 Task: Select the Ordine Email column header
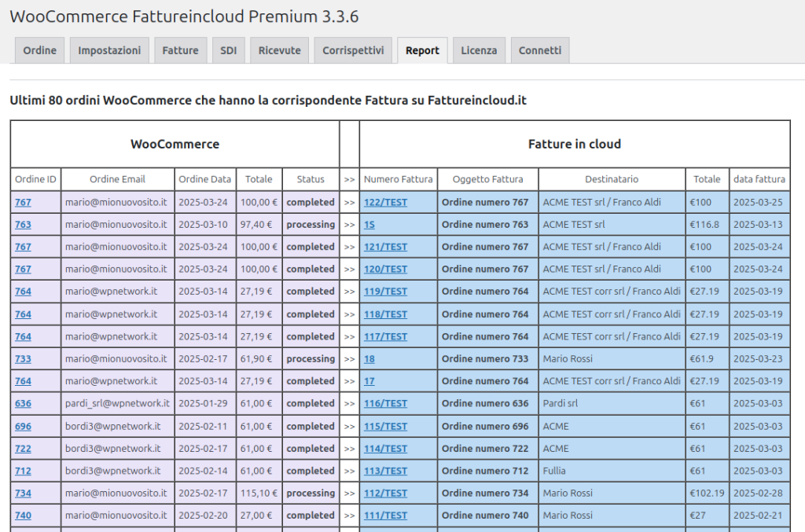(x=118, y=179)
